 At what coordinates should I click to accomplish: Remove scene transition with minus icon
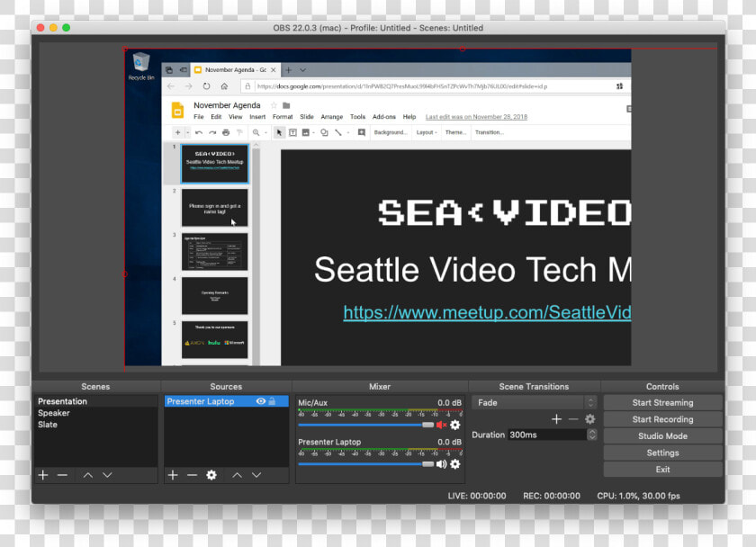pos(572,419)
